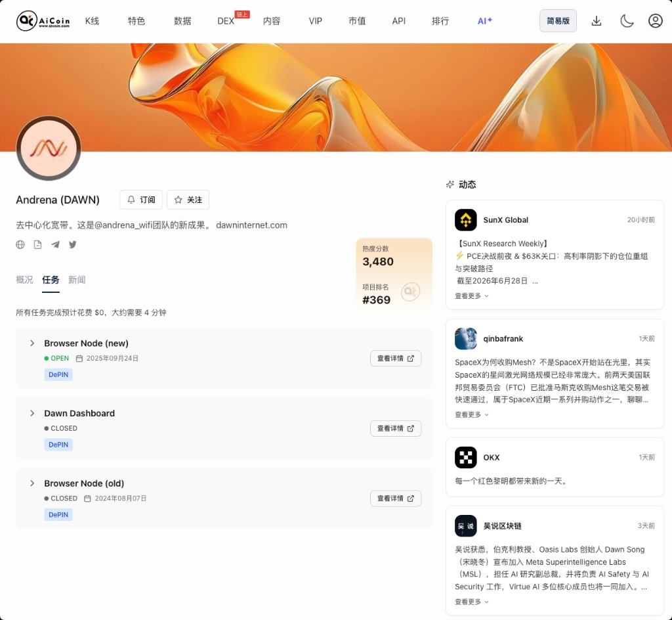This screenshot has height=620, width=672.
Task: Click DePIN tag under Browser Node (new)
Action: 58,374
